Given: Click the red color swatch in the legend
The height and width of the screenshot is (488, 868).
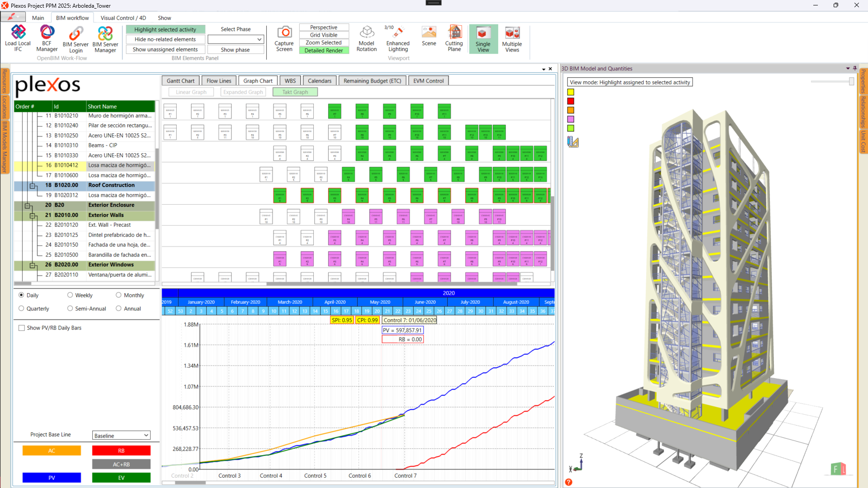Looking at the screenshot, I should pyautogui.click(x=571, y=101).
